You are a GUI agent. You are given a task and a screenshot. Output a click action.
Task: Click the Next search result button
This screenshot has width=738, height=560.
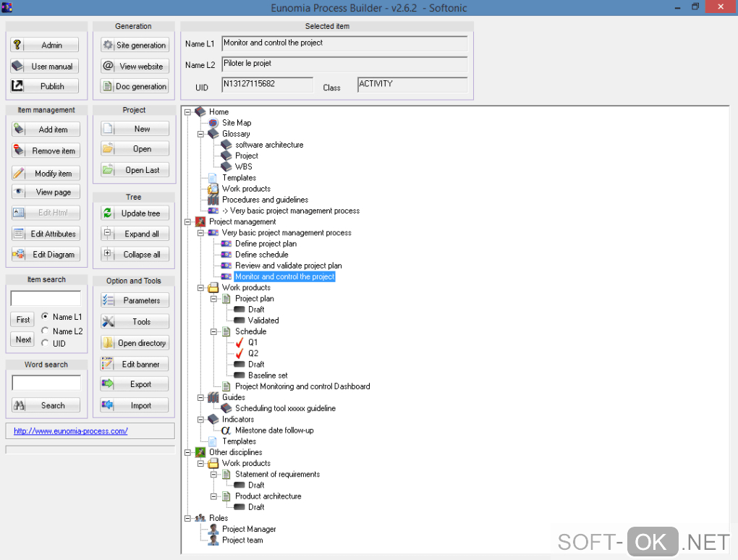(x=22, y=339)
